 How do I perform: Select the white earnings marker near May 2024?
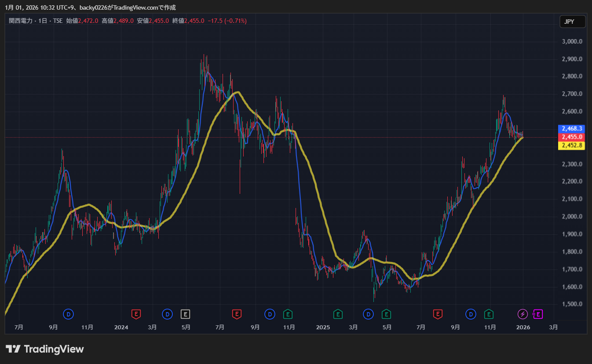(186, 314)
